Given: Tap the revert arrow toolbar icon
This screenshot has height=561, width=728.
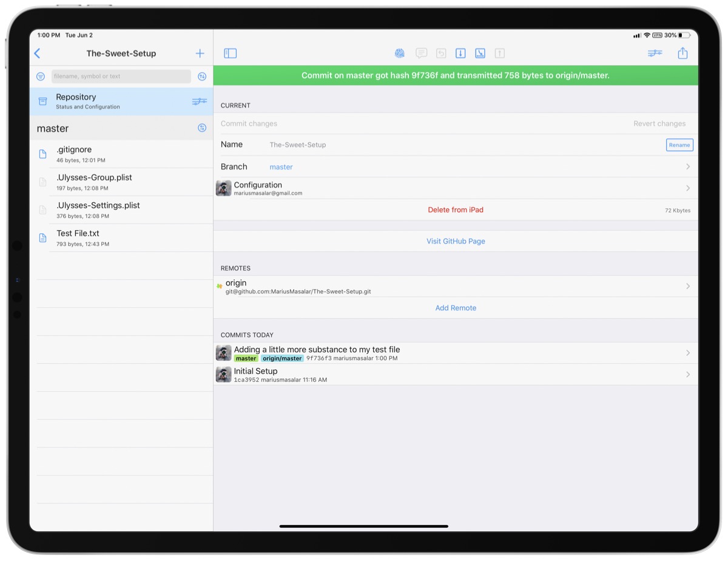Looking at the screenshot, I should click(x=441, y=53).
